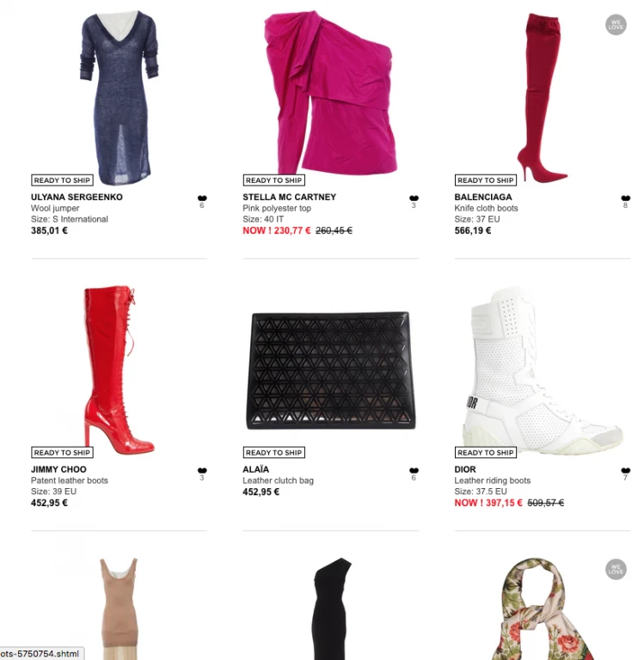Open the STELLA MC CARTNEY brand link
This screenshot has width=644, height=660.
pos(290,197)
